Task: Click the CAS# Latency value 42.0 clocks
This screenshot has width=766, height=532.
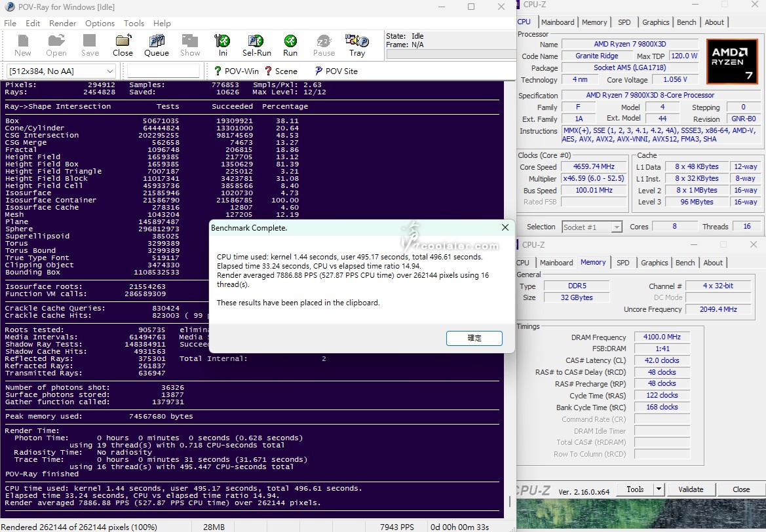Action: pyautogui.click(x=662, y=360)
